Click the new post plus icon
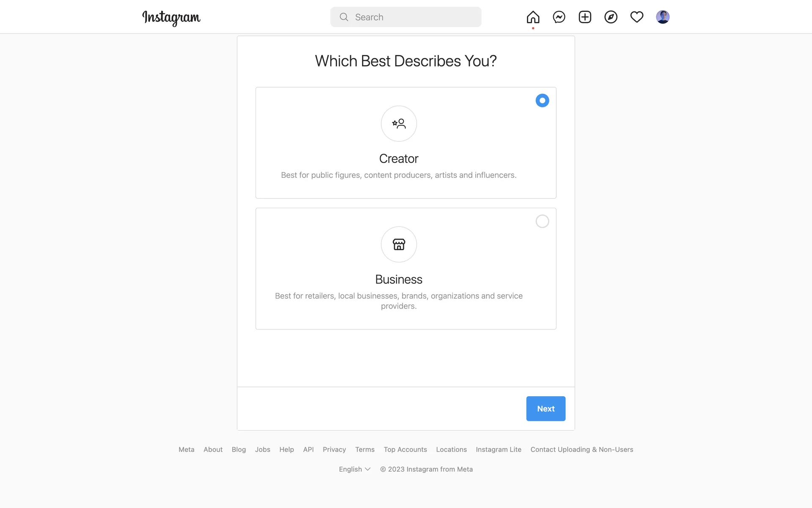The image size is (812, 508). pyautogui.click(x=585, y=17)
